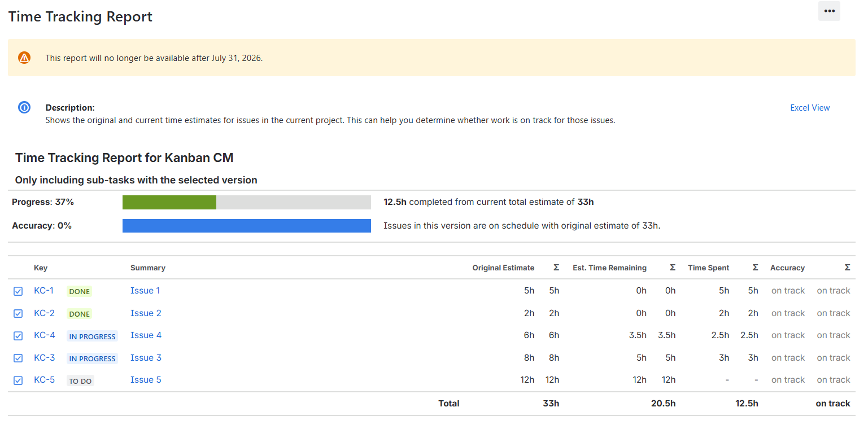Open issue key KC-3

coord(45,357)
